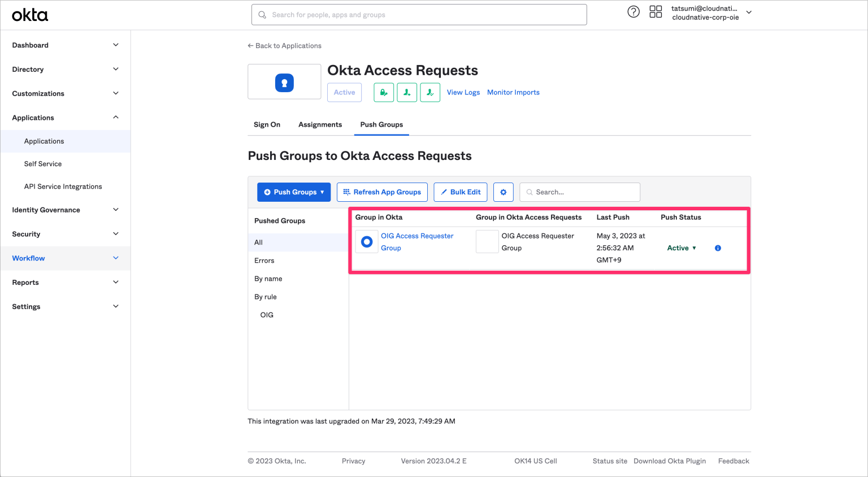The image size is (868, 477).
Task: Switch to the Assignments tab
Action: (320, 124)
